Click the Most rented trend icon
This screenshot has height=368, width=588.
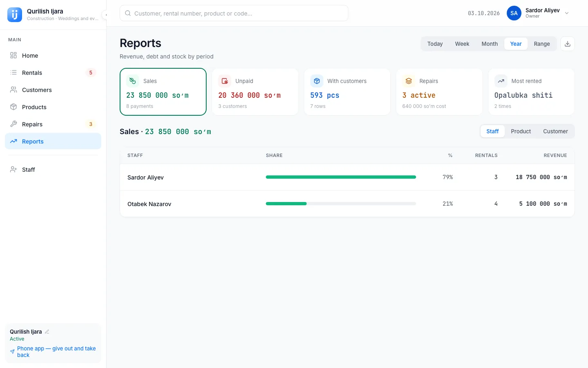(501, 81)
